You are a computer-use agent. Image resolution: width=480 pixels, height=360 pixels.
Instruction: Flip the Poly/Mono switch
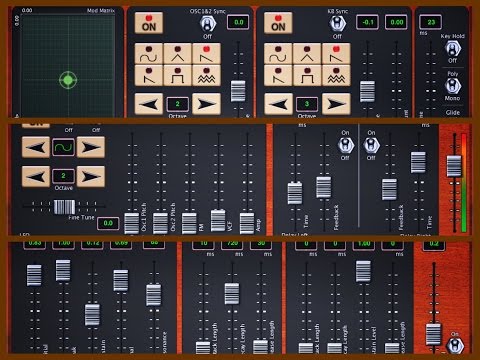point(453,86)
